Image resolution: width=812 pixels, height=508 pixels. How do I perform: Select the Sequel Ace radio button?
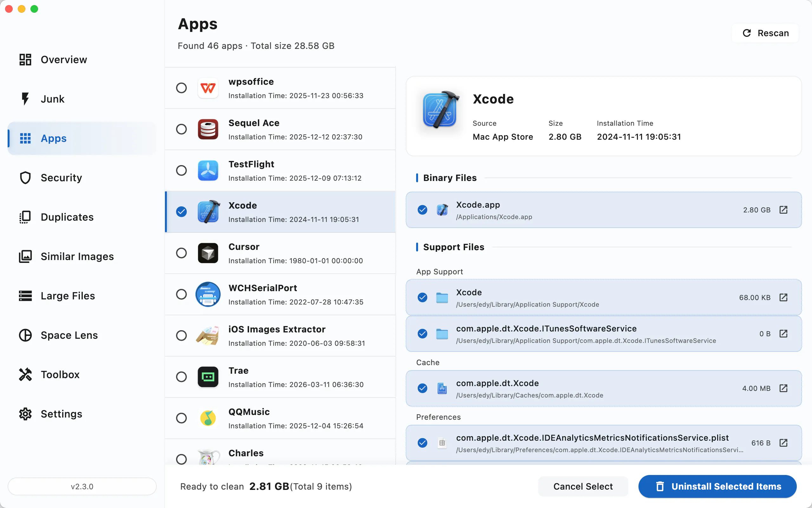tap(181, 129)
